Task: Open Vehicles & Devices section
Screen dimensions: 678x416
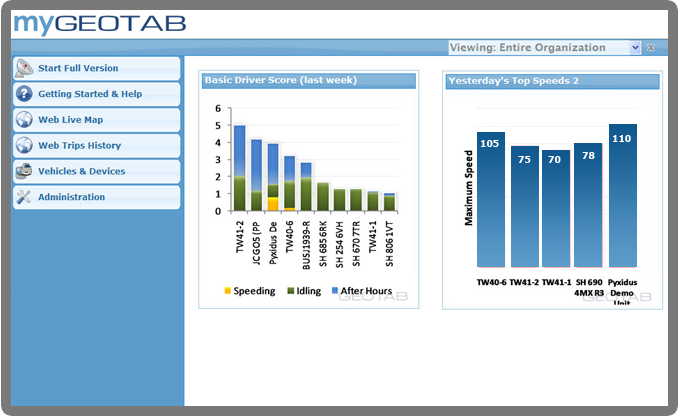Action: (81, 172)
